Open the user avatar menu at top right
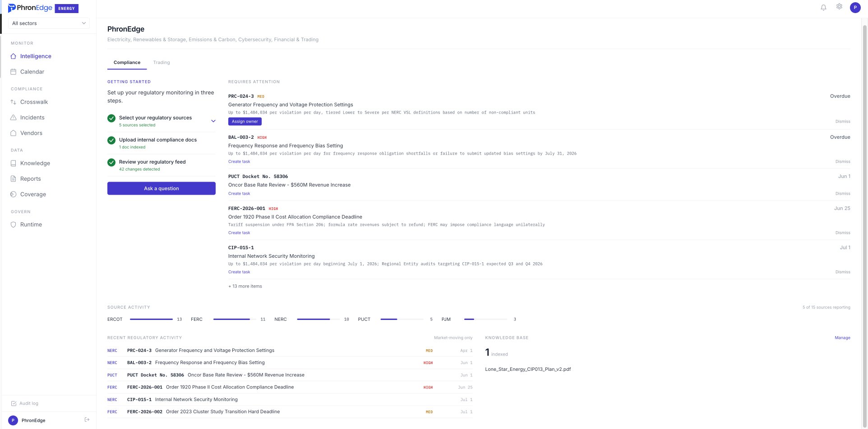 tap(855, 7)
